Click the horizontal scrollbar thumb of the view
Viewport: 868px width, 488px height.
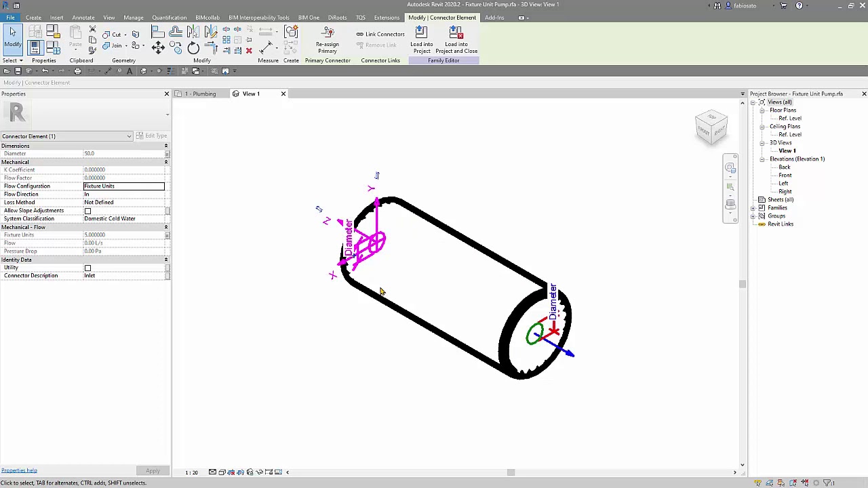(x=511, y=472)
